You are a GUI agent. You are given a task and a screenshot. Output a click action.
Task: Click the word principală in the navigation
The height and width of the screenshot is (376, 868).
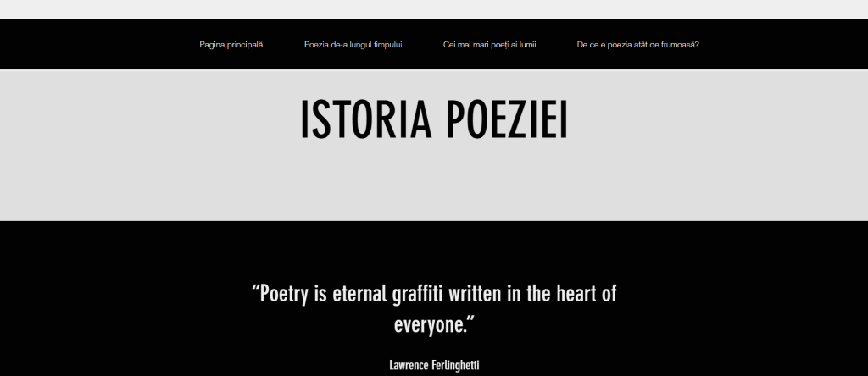pyautogui.click(x=244, y=45)
